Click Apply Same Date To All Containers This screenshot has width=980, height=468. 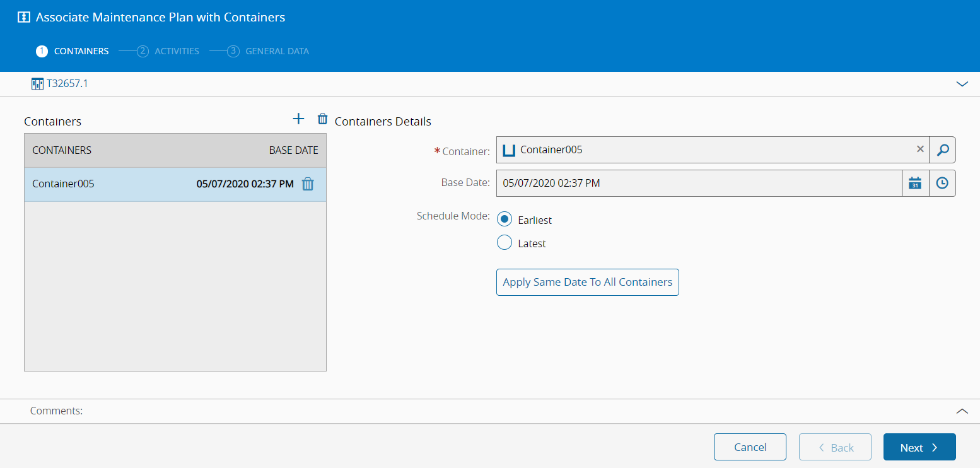[x=587, y=282]
